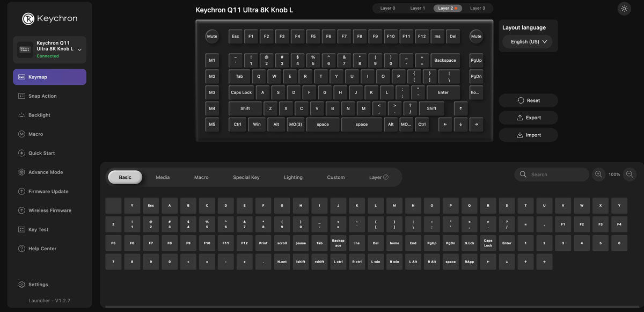The width and height of the screenshot is (644, 312).
Task: Zoom out the keycode panel
Action: point(630,175)
